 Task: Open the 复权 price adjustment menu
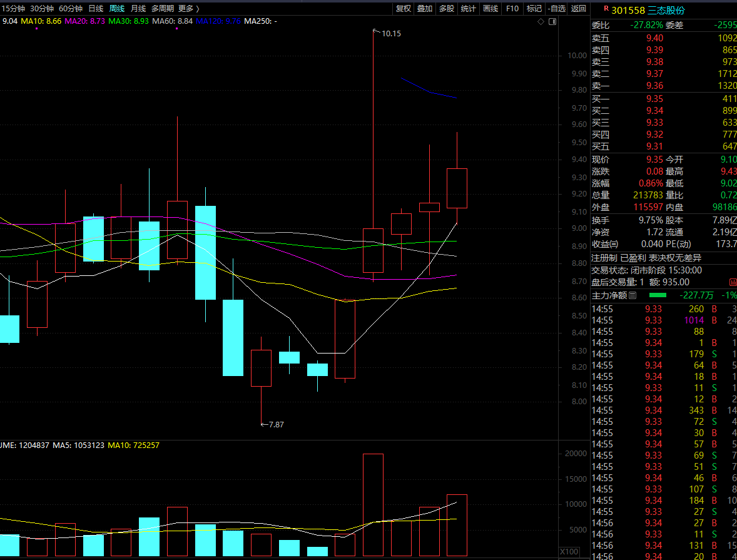coord(404,9)
